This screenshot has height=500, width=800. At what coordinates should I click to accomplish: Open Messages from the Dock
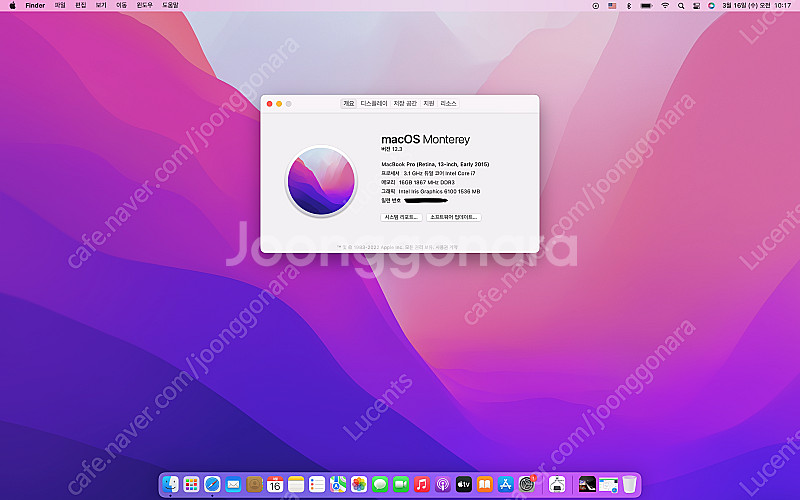380,484
